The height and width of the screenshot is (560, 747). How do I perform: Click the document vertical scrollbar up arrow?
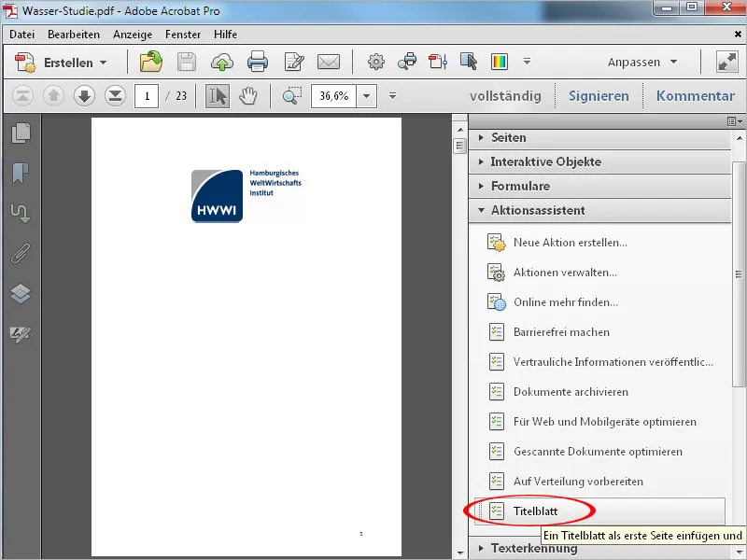[x=459, y=130]
